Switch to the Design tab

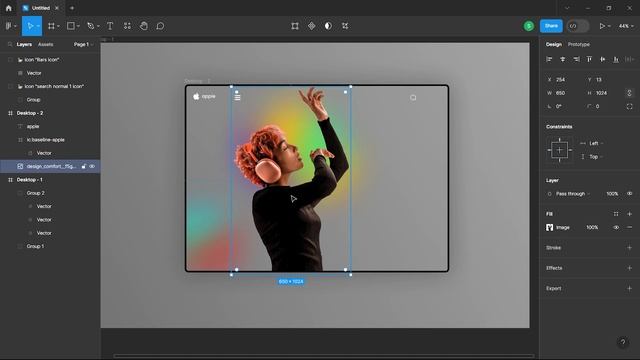coord(553,44)
